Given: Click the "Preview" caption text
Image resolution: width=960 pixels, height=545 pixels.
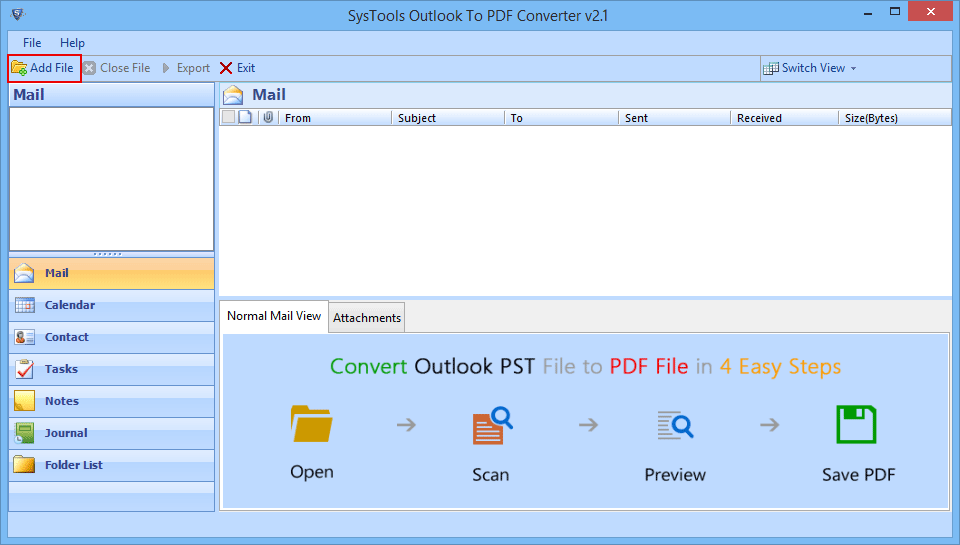Looking at the screenshot, I should 675,475.
